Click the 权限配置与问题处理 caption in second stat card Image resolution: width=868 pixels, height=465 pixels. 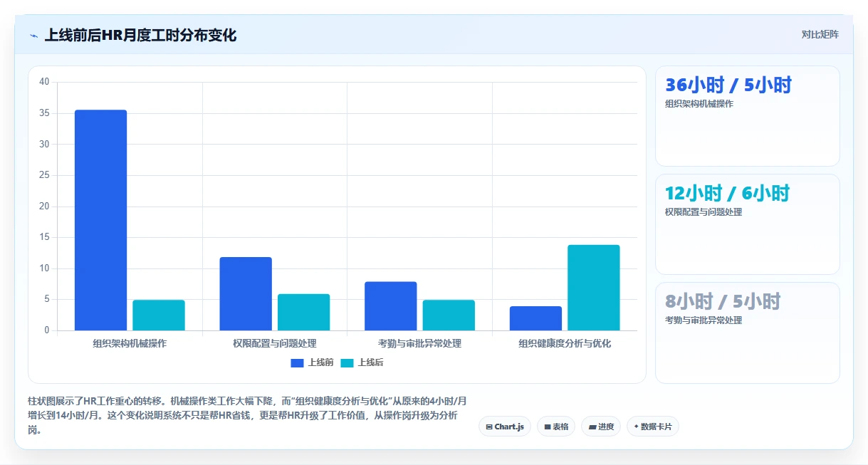point(704,212)
